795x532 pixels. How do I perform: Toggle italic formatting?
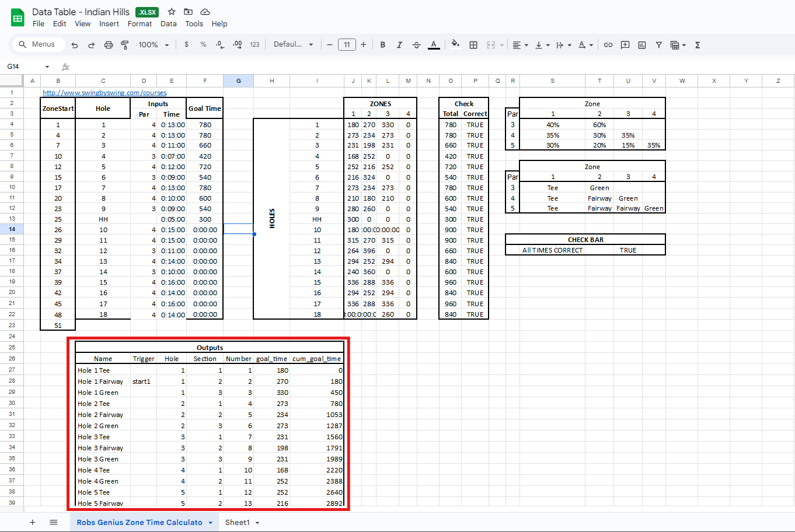click(399, 45)
